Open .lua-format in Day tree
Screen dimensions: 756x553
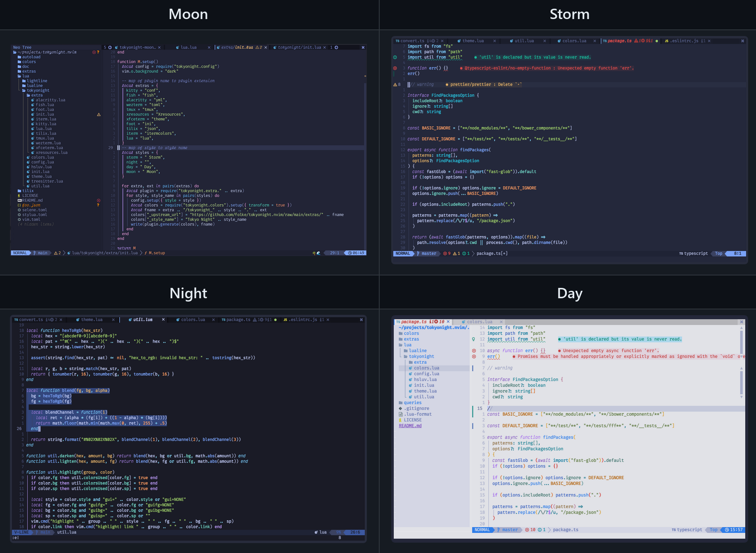click(x=415, y=414)
